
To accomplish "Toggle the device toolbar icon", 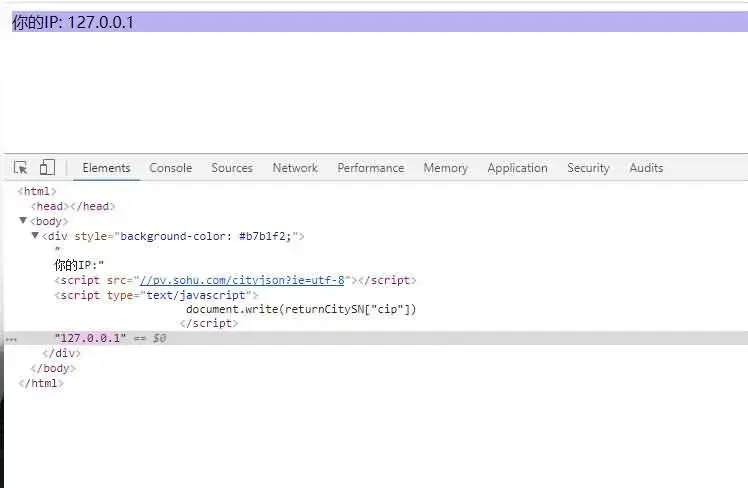I will click(47, 167).
